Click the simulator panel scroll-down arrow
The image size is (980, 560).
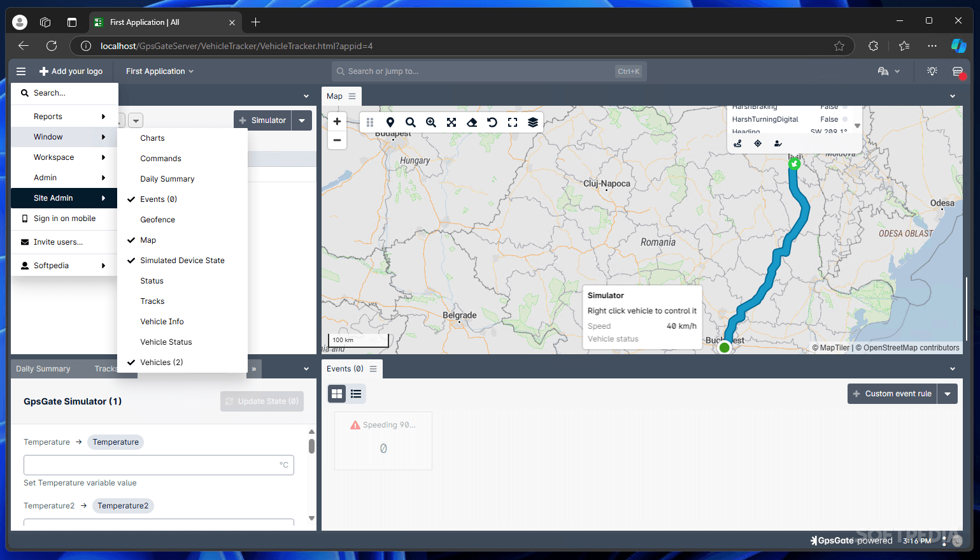(311, 519)
